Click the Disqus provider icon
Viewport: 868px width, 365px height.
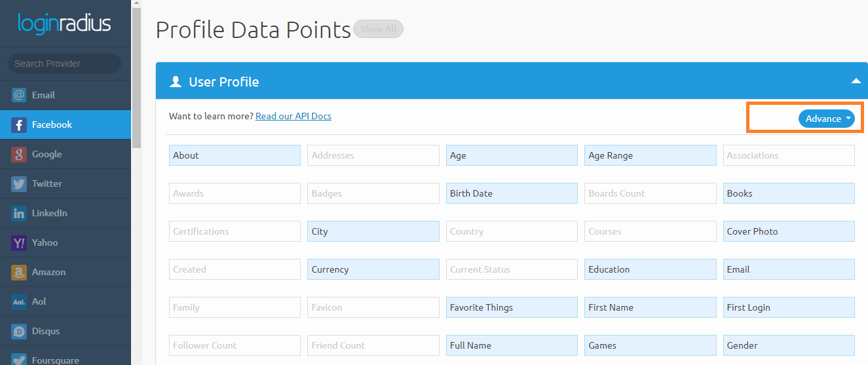point(19,331)
